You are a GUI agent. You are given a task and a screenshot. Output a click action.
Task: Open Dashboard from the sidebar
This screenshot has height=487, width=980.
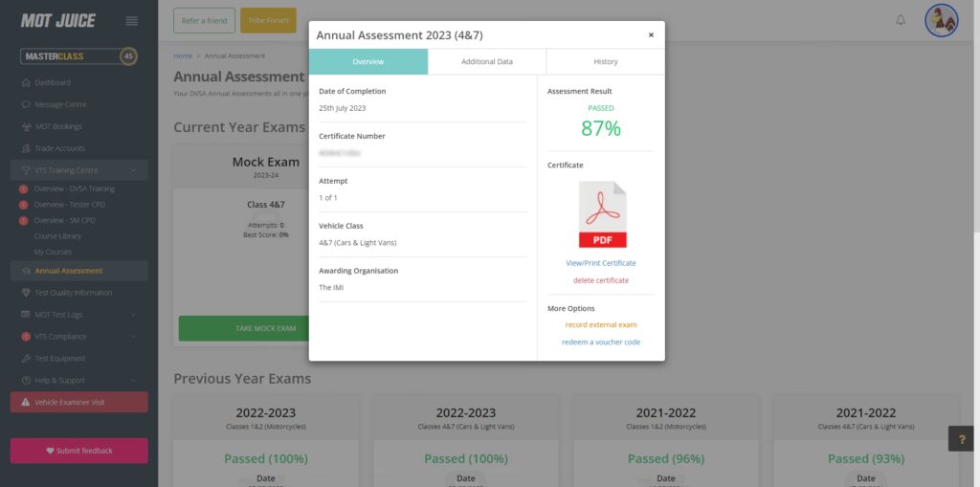coord(53,82)
